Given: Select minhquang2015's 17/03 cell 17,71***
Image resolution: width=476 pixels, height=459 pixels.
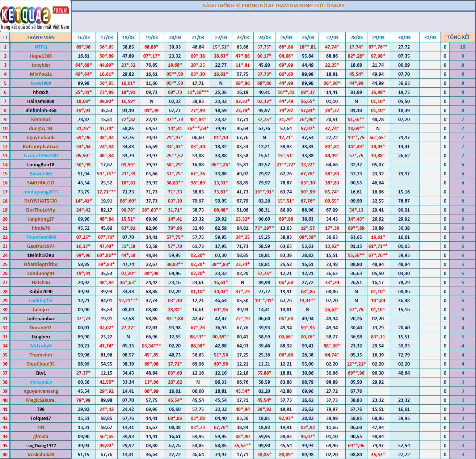Looking at the screenshot, I should (x=106, y=192).
